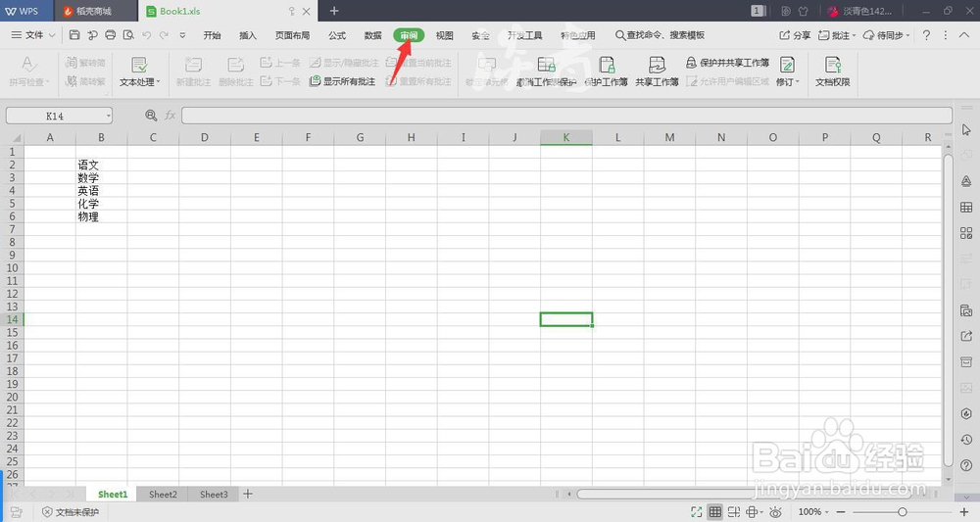Expand the 批注 dropdown at top right
Viewport: 980px width, 522px height.
(x=854, y=35)
